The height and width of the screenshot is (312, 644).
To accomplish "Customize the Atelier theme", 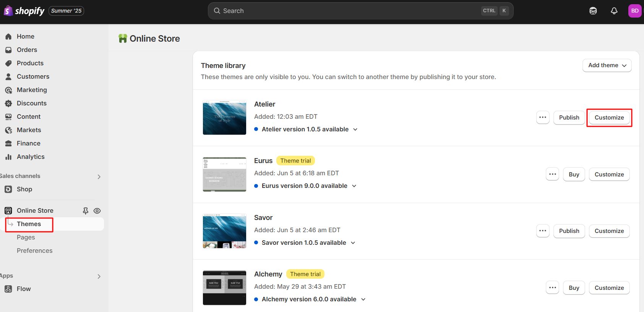I will pyautogui.click(x=609, y=118).
